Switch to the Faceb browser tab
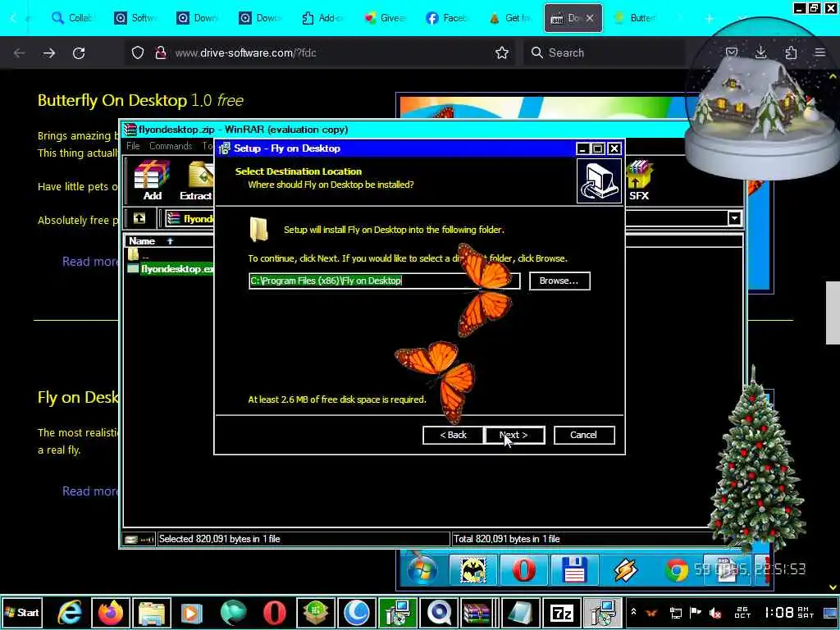The height and width of the screenshot is (630, 840). [447, 18]
